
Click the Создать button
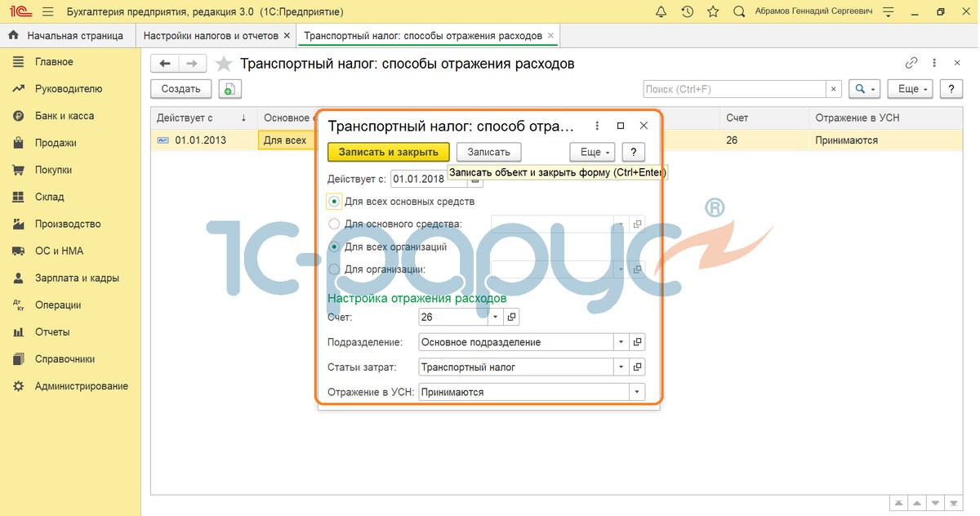coord(181,89)
